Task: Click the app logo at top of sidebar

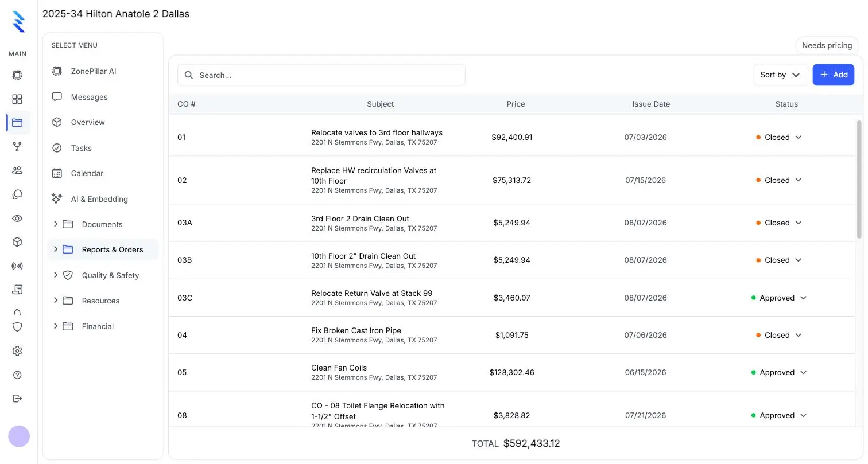Action: [x=18, y=21]
